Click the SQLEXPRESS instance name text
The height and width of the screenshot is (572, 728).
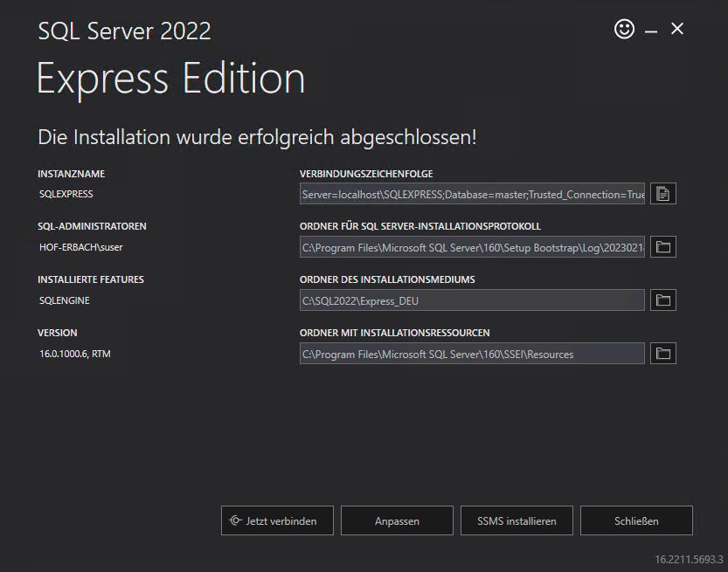click(66, 194)
